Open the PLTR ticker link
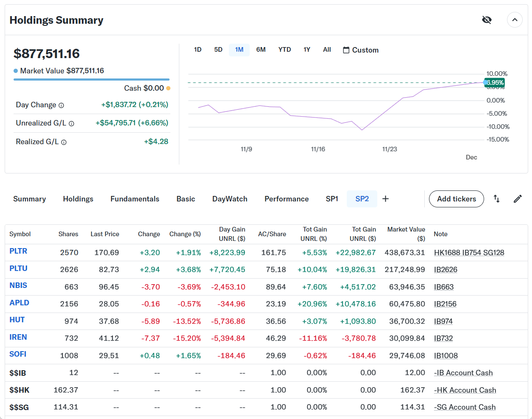Image resolution: width=532 pixels, height=419 pixels. click(x=18, y=251)
